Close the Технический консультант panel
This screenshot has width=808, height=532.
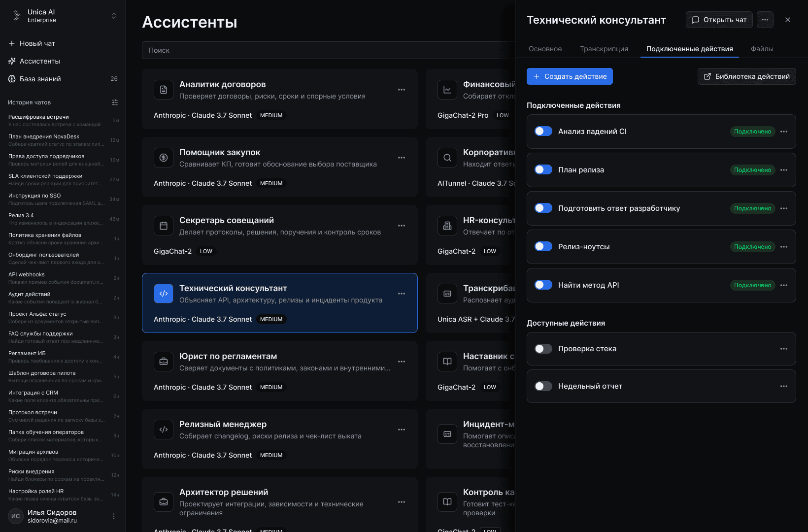tap(788, 20)
